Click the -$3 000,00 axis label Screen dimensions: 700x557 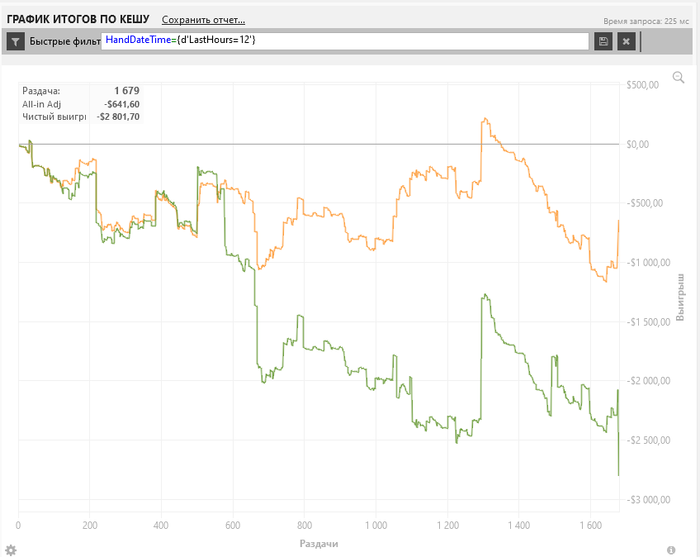[x=648, y=499]
